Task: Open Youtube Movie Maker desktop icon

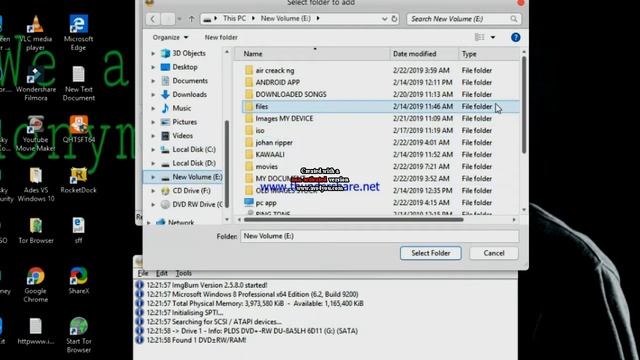Action: click(36, 134)
